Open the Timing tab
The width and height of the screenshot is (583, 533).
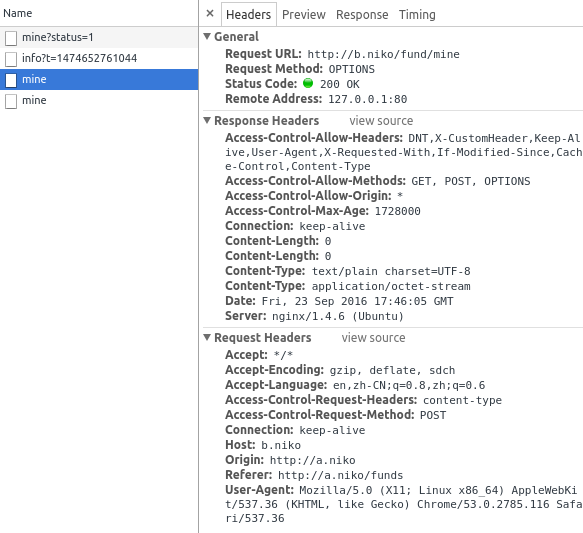tap(417, 14)
